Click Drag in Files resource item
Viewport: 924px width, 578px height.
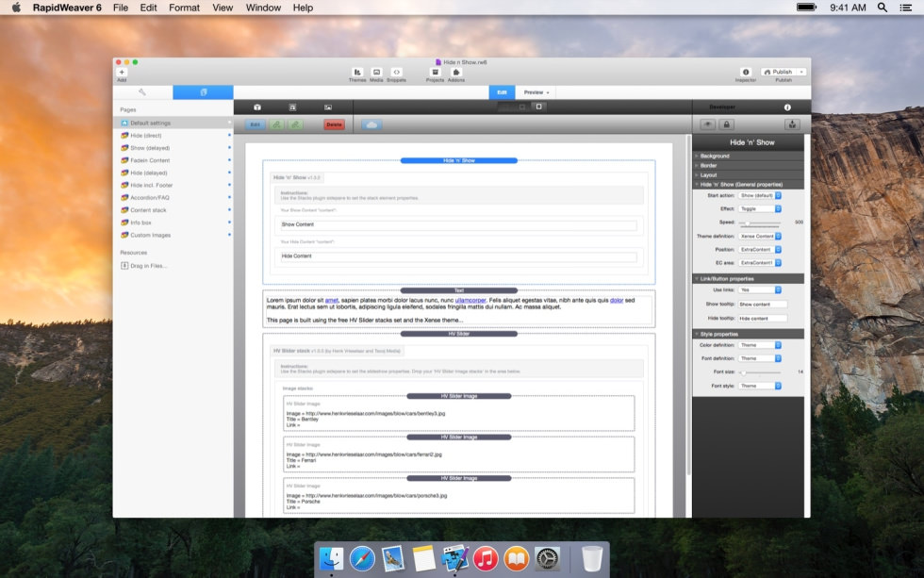pos(143,266)
